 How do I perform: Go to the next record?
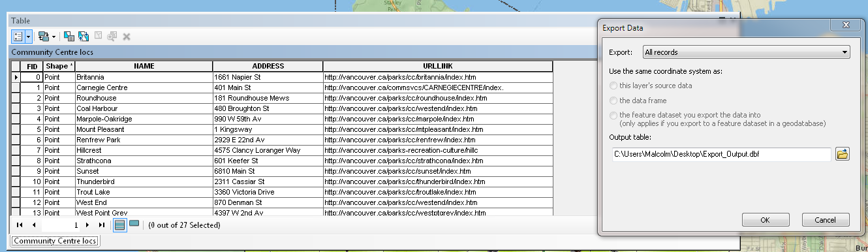(88, 225)
